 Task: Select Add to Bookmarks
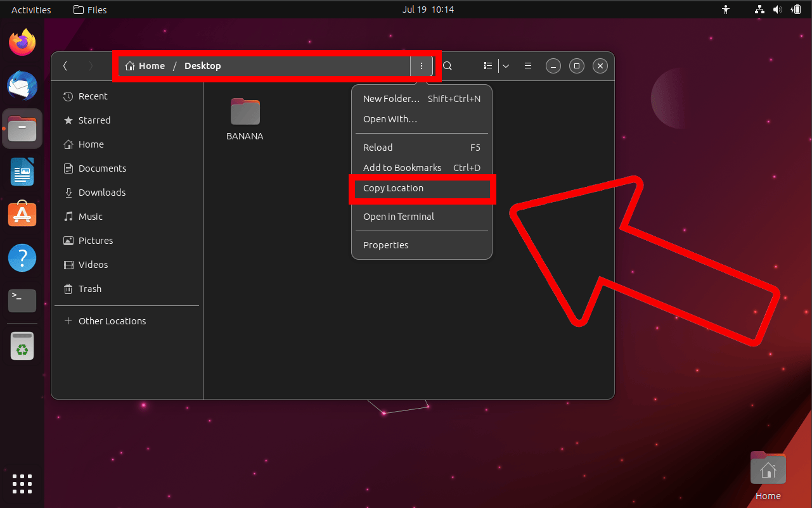402,167
